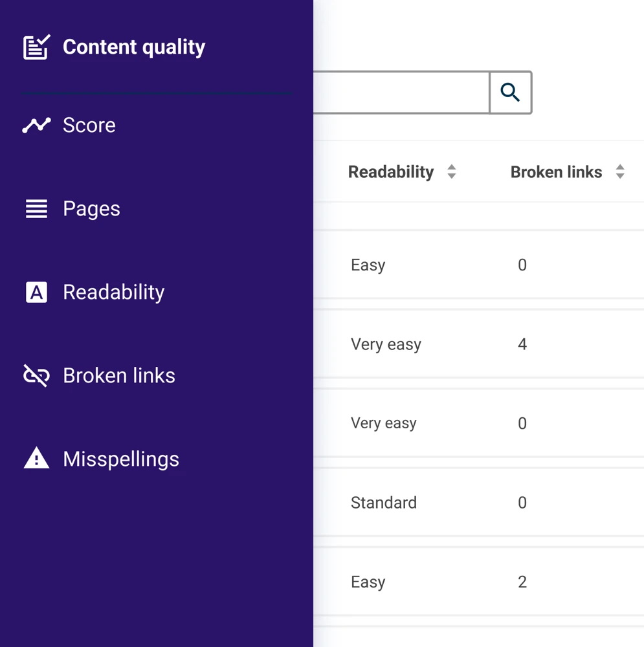Click the Readability letter A icon
This screenshot has height=647, width=644.
36,292
